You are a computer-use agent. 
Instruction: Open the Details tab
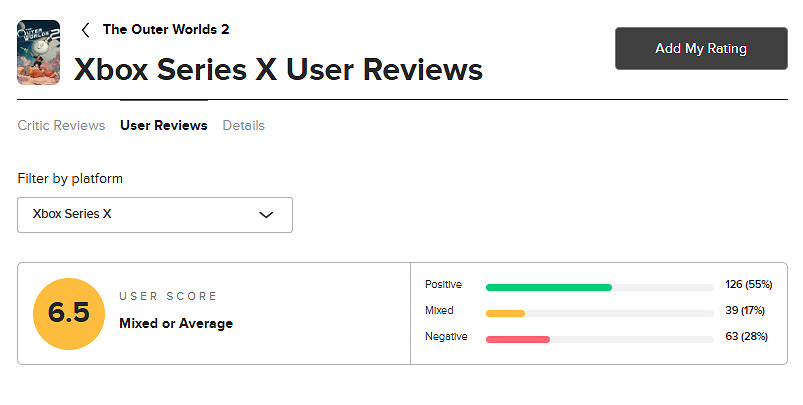pyautogui.click(x=243, y=126)
